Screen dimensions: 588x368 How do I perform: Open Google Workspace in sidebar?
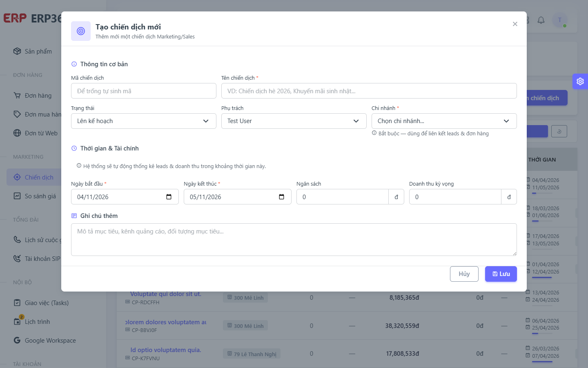[50, 341]
